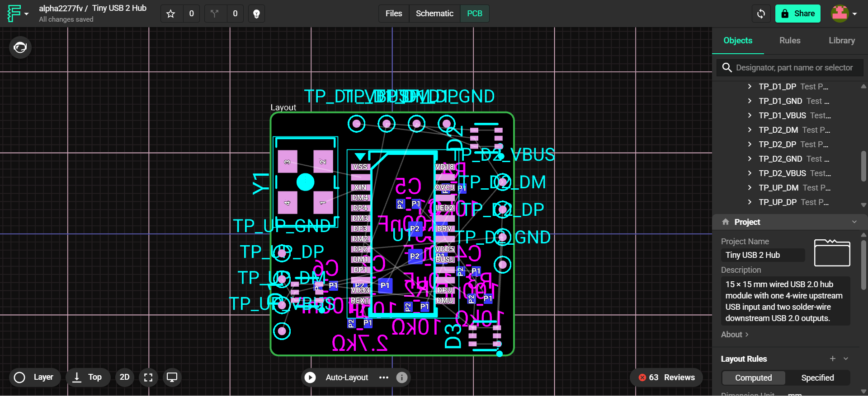868x396 pixels.
Task: Select the Specified rules option
Action: [817, 377]
